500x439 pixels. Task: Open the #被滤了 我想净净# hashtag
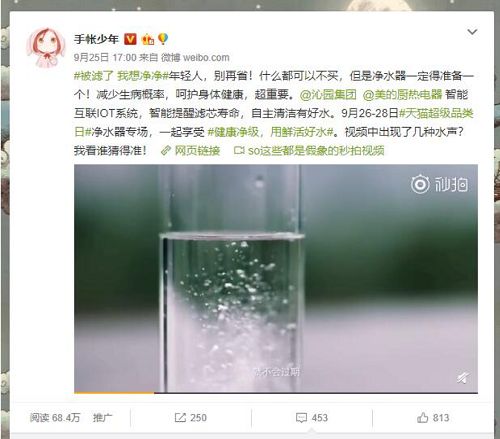pyautogui.click(x=121, y=76)
